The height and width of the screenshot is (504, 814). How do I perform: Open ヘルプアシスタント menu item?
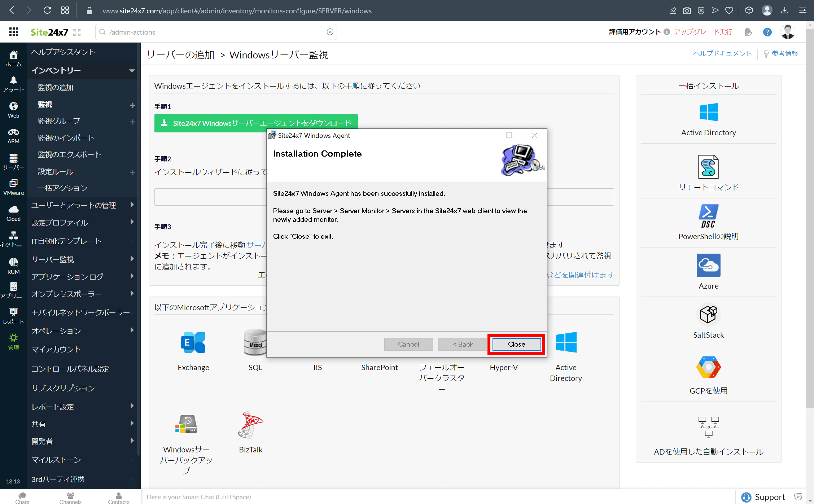pos(63,52)
